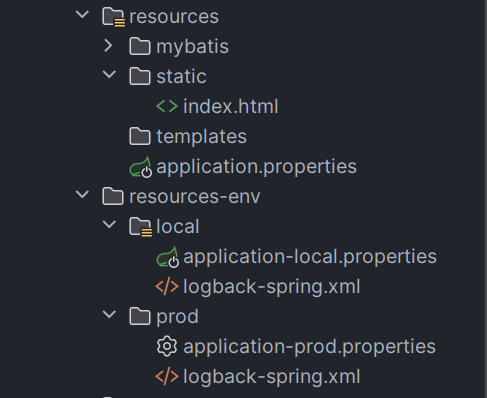This screenshot has width=487, height=398.
Task: Click the Spring icon of application.properties
Action: pos(141,167)
